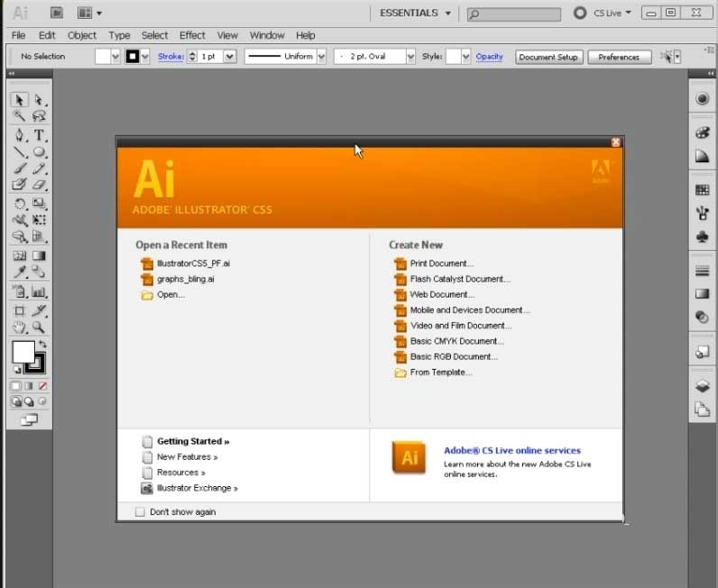
Task: Select the Pencil tool
Action: click(39, 169)
